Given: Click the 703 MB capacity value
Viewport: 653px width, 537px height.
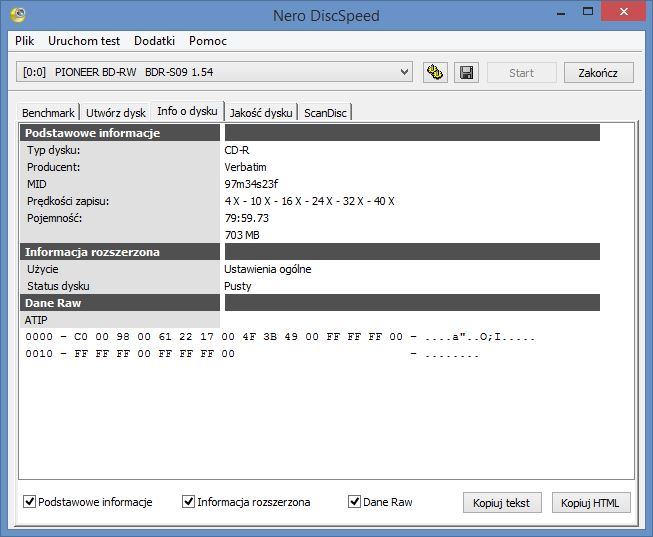Looking at the screenshot, I should [x=242, y=235].
